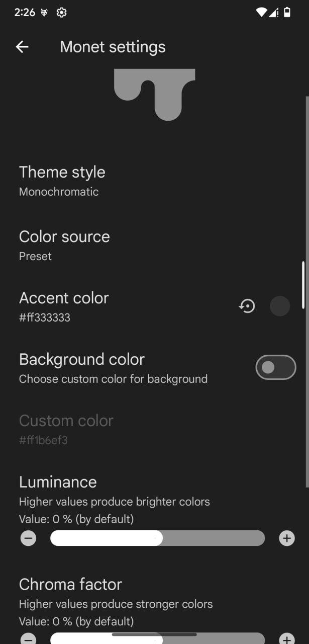Open the Theme style setting

pos(154,181)
